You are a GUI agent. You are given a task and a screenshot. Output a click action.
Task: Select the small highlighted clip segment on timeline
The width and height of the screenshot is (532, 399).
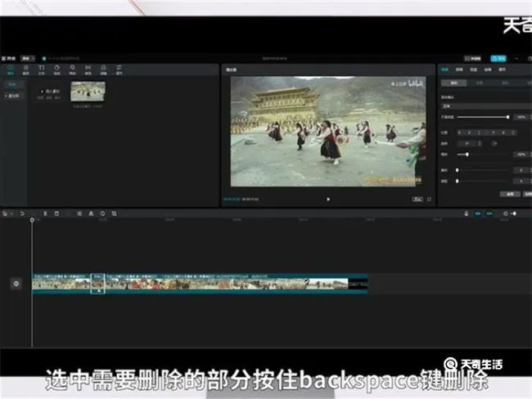[97, 284]
